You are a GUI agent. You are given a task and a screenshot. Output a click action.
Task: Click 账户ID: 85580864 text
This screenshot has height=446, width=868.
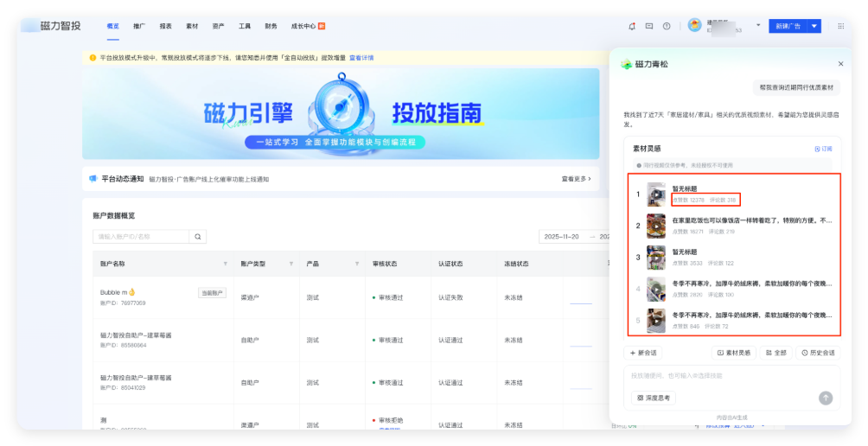tap(124, 345)
